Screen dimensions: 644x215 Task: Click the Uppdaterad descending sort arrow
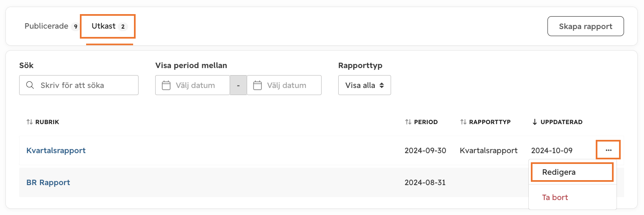(x=535, y=122)
